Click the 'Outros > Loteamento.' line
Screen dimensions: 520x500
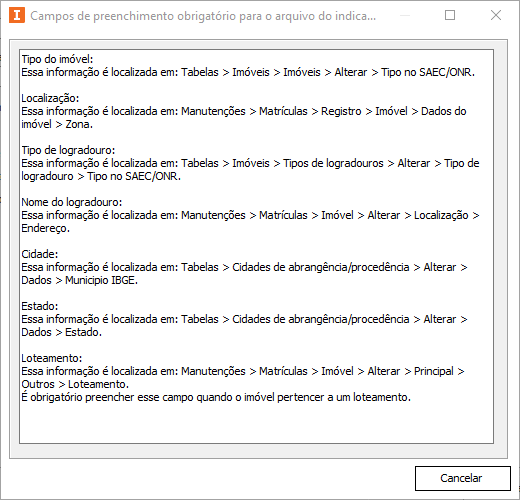coord(75,384)
